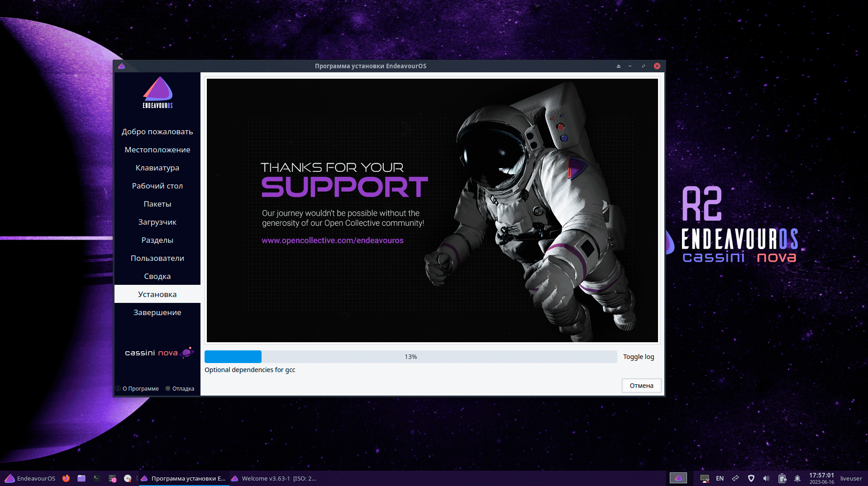Minimize the installer window
Screen dimensions: 868x486
(630, 66)
